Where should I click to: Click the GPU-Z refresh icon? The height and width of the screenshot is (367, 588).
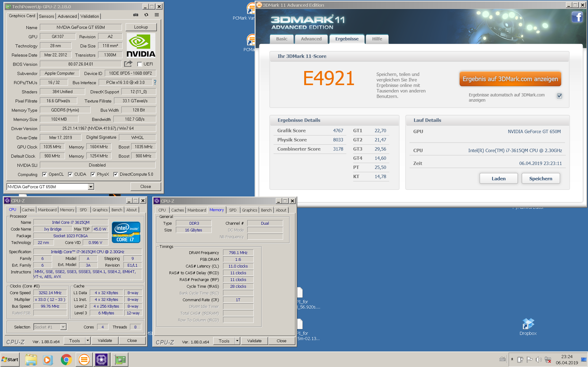pyautogui.click(x=146, y=15)
